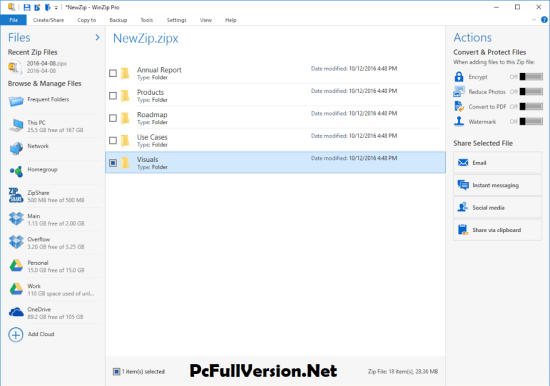This screenshot has height=386, width=550.
Task: Share via Instant messaging button
Action: tap(497, 185)
